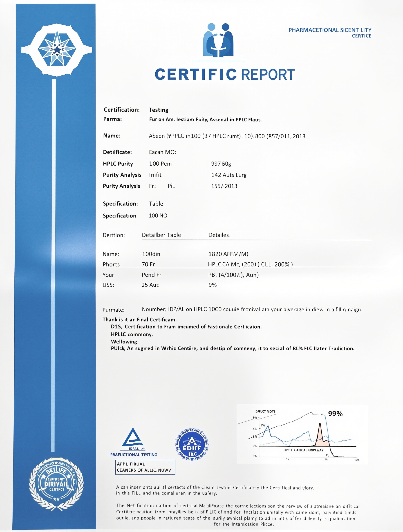Click the 'Parma:' field label
The image size is (403, 532).
click(x=112, y=119)
